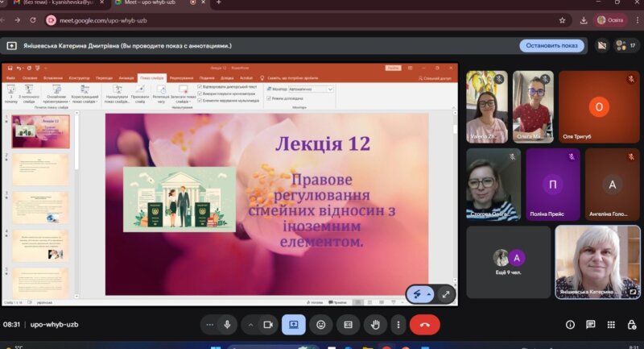
Task: Toggle the play narrations checkbox
Action: click(200, 86)
